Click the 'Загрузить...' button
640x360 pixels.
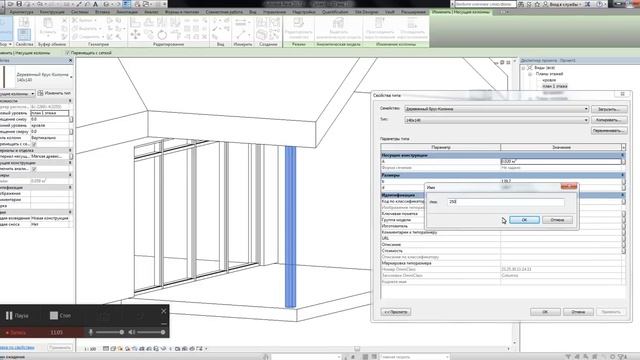click(x=609, y=109)
